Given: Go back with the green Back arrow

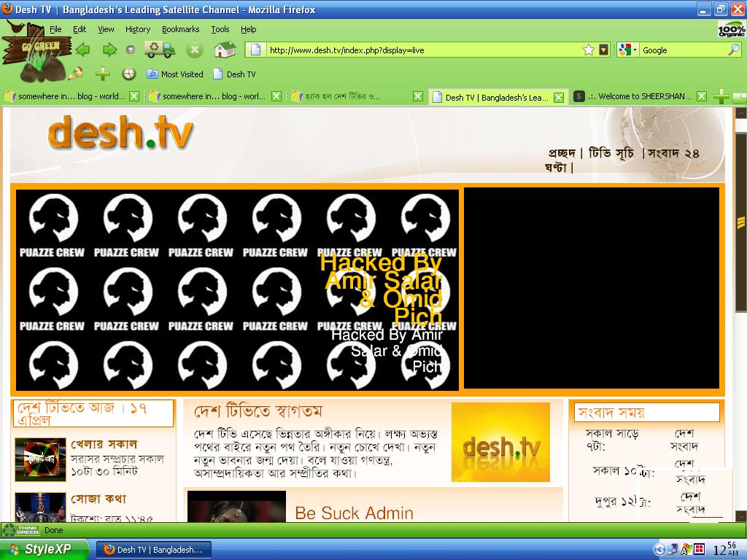Looking at the screenshot, I should pos(83,50).
